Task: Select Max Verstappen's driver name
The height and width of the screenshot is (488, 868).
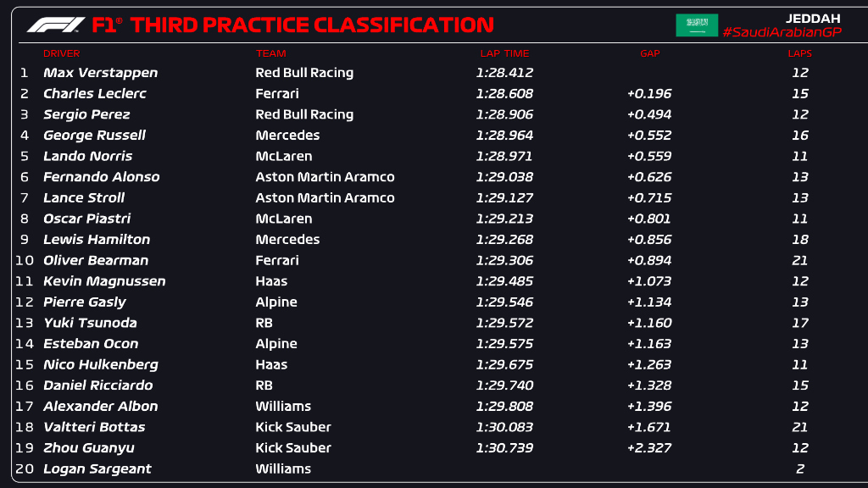Action: [x=100, y=73]
